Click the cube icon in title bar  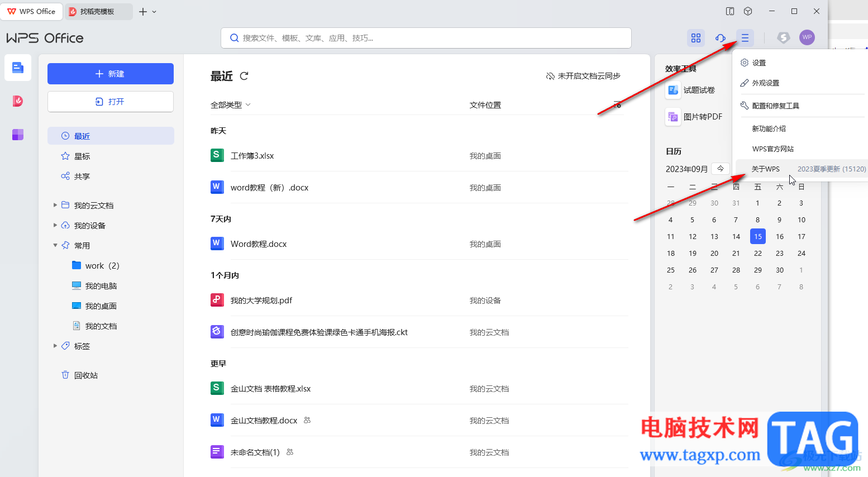pos(748,11)
